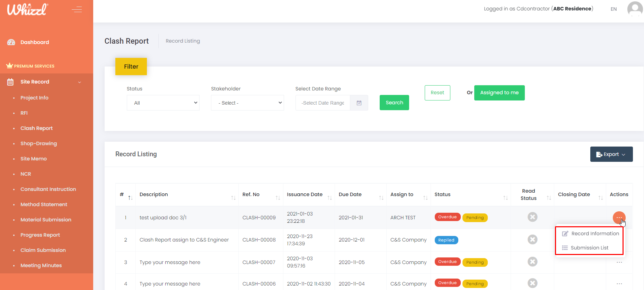Click the orange actions button for CLASH-00009
644x290 pixels.
click(619, 218)
